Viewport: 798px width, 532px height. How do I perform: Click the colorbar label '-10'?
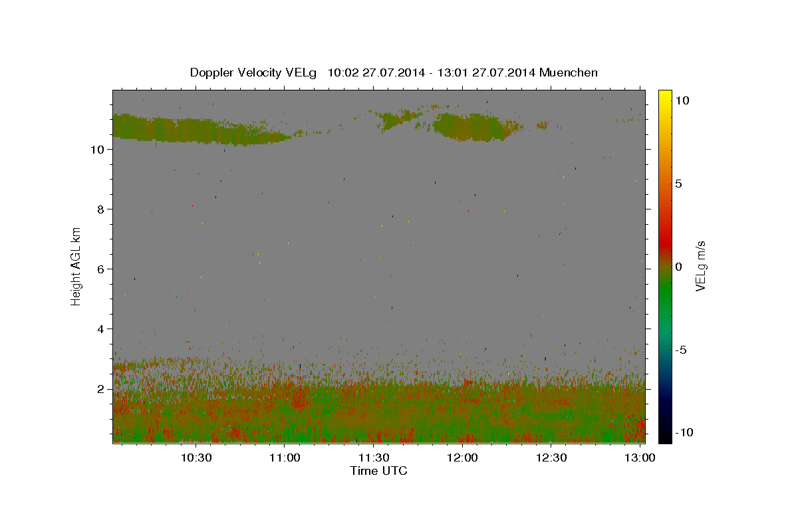[x=684, y=432]
